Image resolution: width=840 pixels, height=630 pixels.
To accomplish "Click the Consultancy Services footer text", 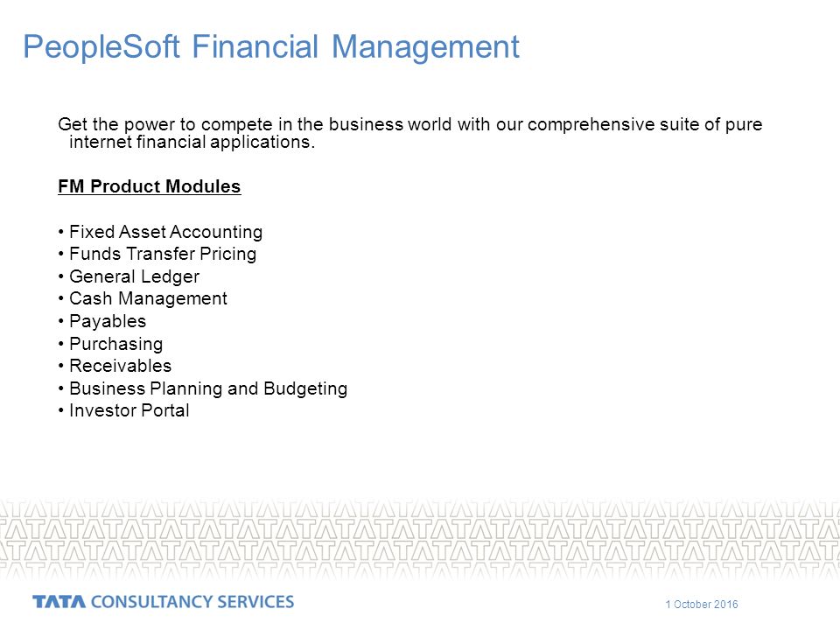I will pyautogui.click(x=192, y=602).
